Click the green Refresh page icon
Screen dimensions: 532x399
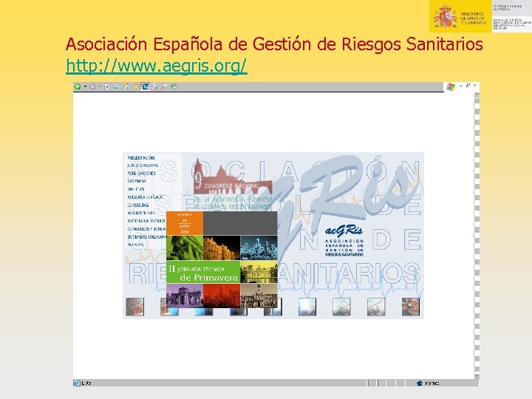click(x=117, y=87)
